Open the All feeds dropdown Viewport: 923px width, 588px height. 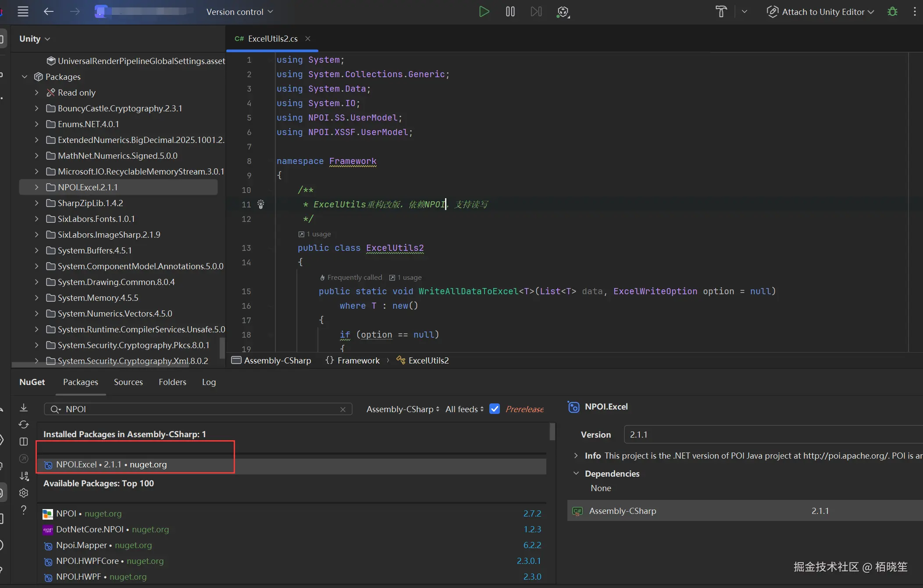(x=465, y=410)
